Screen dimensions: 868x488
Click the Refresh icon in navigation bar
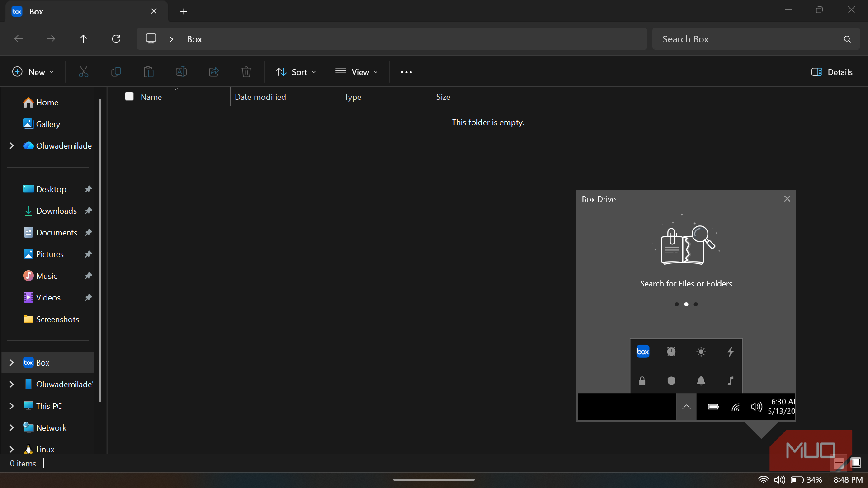[116, 39]
